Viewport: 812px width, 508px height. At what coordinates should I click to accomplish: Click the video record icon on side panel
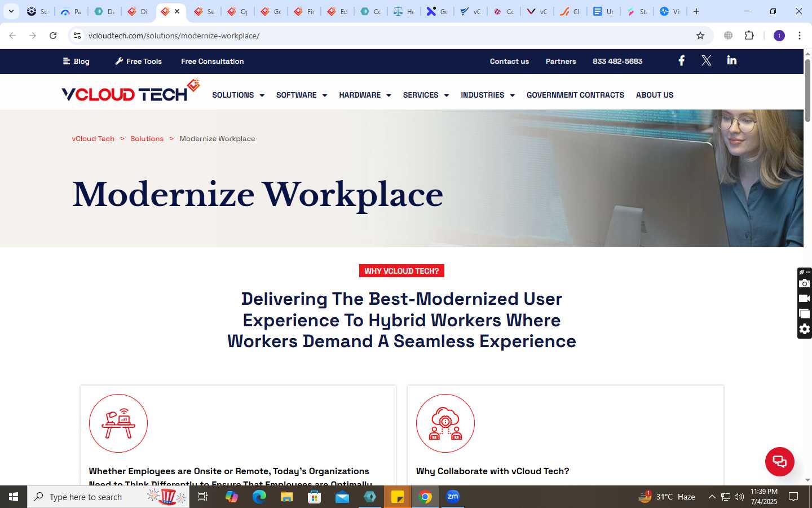[805, 299]
